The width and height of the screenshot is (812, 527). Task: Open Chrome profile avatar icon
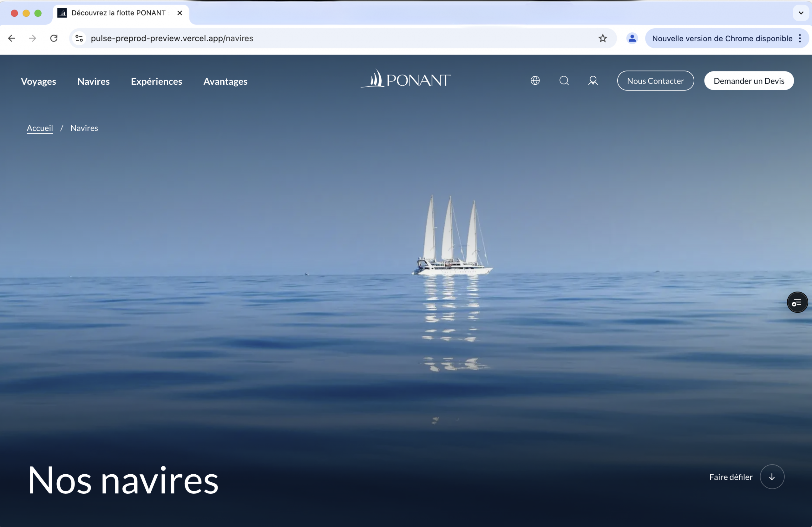[632, 38]
